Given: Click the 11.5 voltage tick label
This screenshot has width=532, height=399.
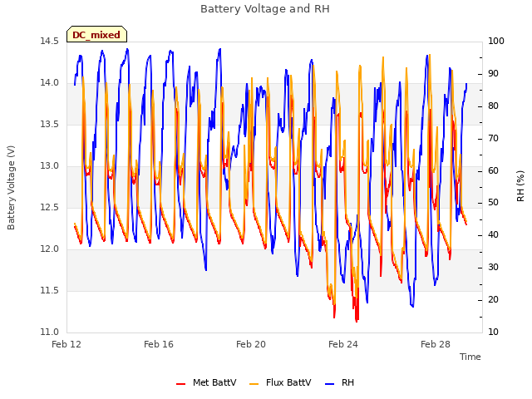Looking at the screenshot, I should pos(49,290).
